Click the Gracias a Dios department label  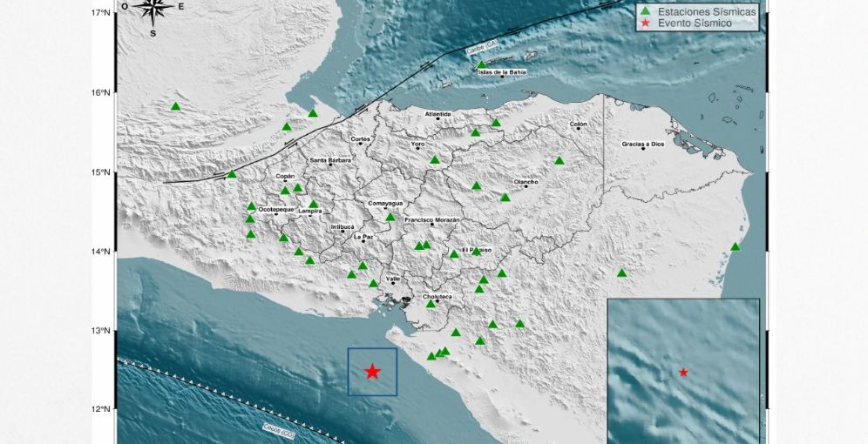pyautogui.click(x=644, y=144)
